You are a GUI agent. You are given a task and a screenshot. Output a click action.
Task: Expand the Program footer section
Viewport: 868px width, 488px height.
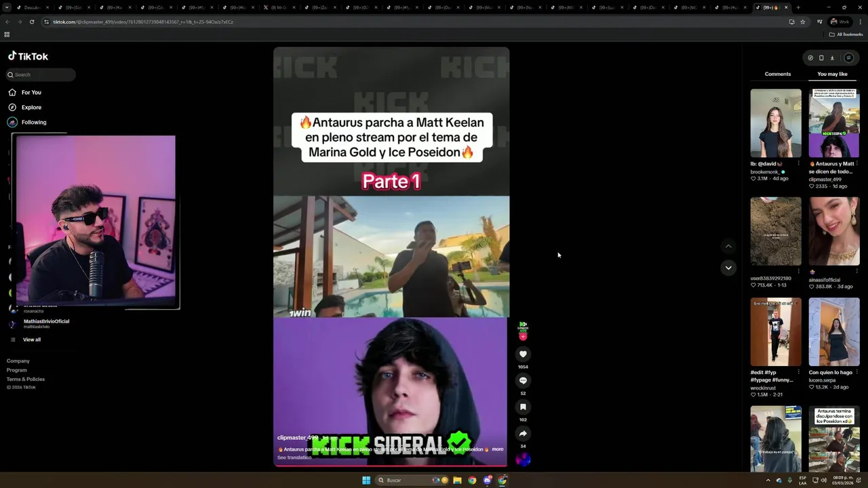click(x=17, y=370)
